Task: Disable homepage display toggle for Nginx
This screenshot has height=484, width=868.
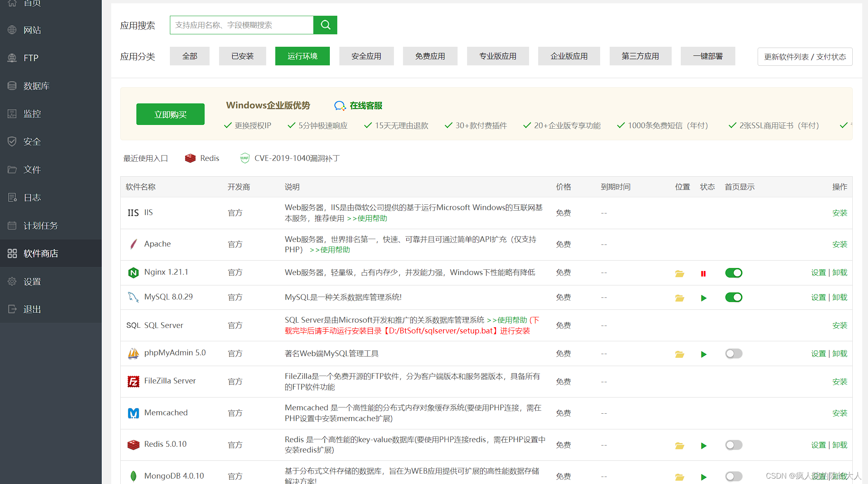Action: [734, 273]
